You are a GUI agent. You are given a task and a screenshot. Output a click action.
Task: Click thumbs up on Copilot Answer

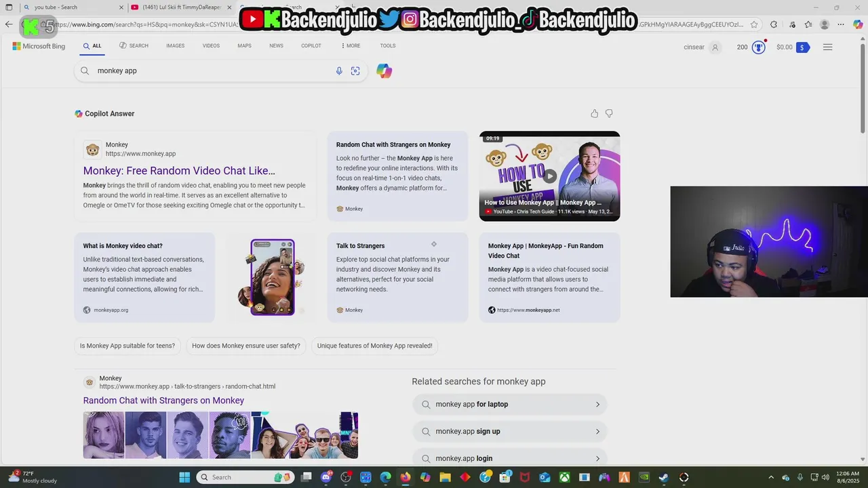[595, 114]
